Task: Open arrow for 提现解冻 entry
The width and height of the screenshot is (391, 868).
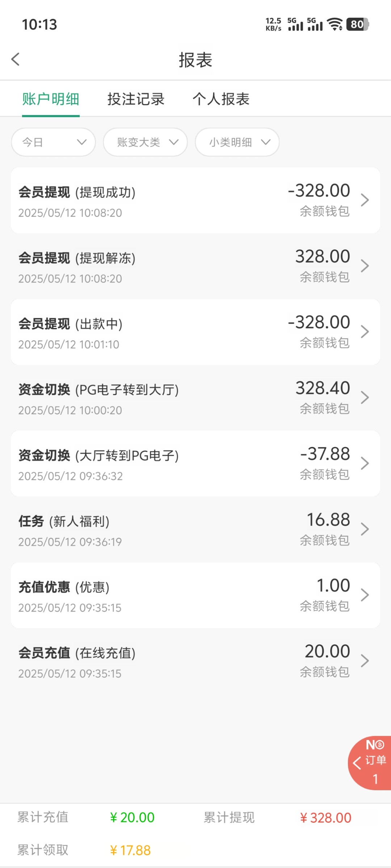Action: [365, 266]
